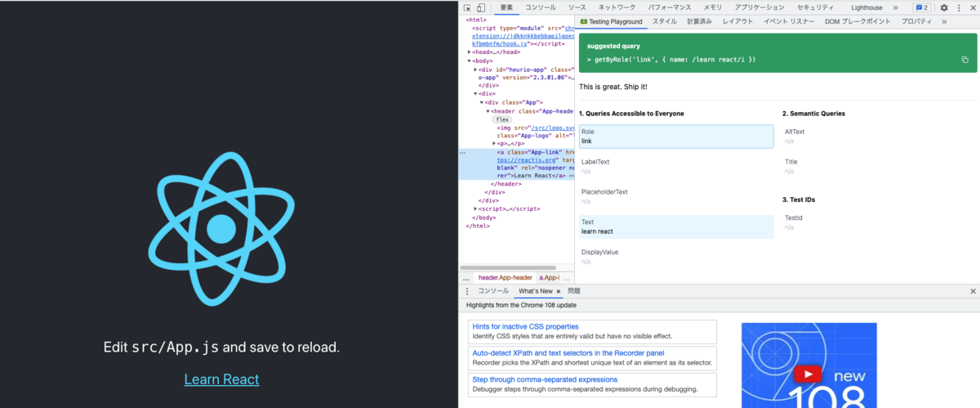Select the レイアウト pane tab
The height and width of the screenshot is (408, 980).
(x=737, y=22)
